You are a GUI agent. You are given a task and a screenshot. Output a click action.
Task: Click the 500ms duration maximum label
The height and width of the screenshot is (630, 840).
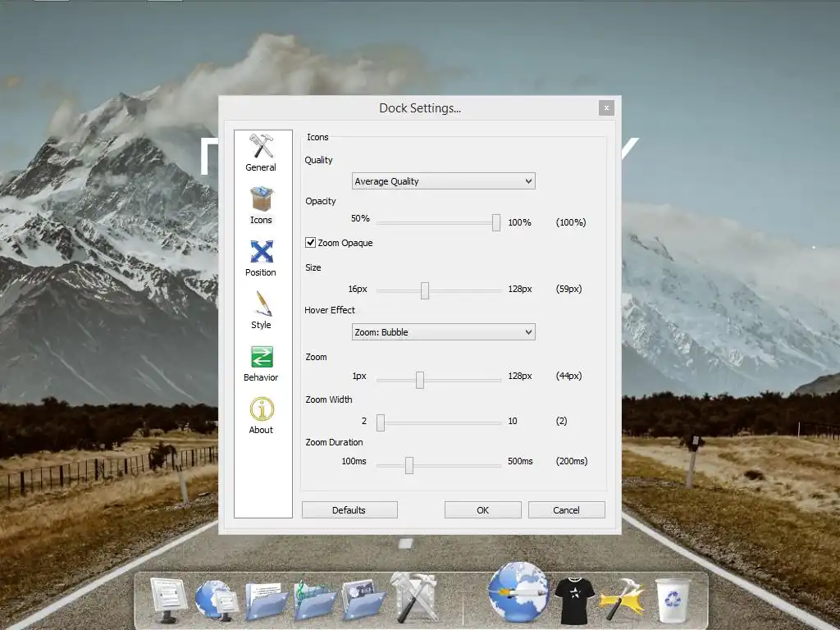point(520,461)
